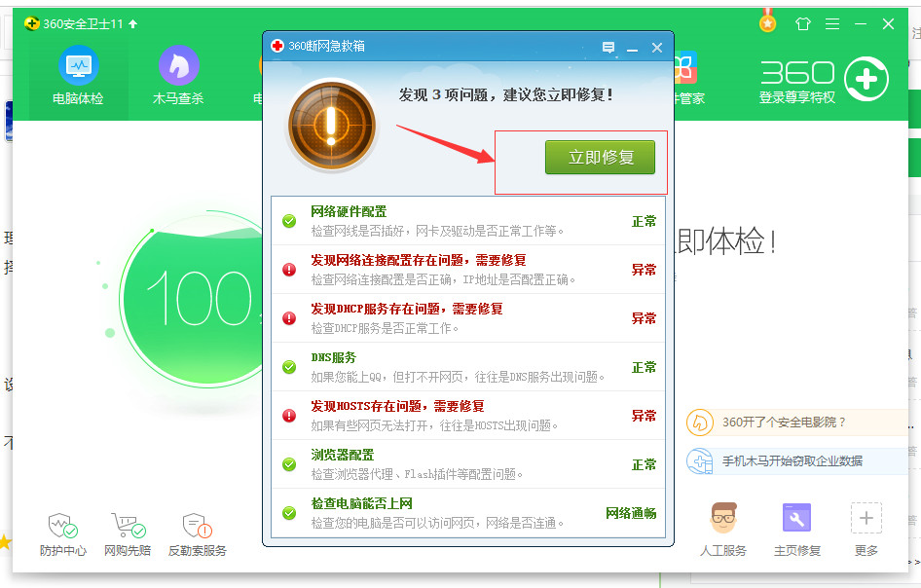Open the trophy achievements icon
Image resolution: width=921 pixels, height=588 pixels.
pos(767,21)
